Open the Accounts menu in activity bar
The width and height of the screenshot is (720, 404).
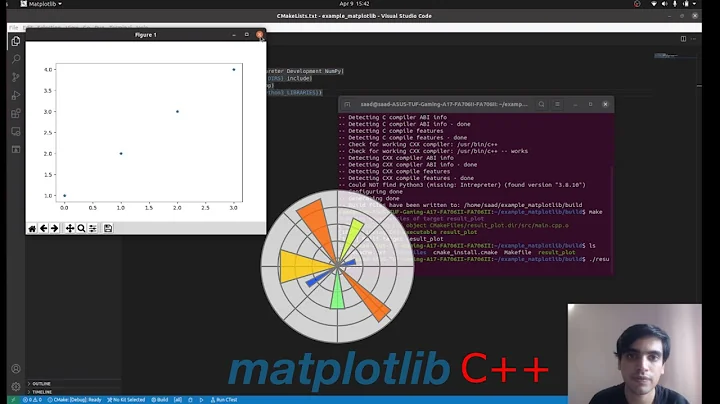point(16,369)
